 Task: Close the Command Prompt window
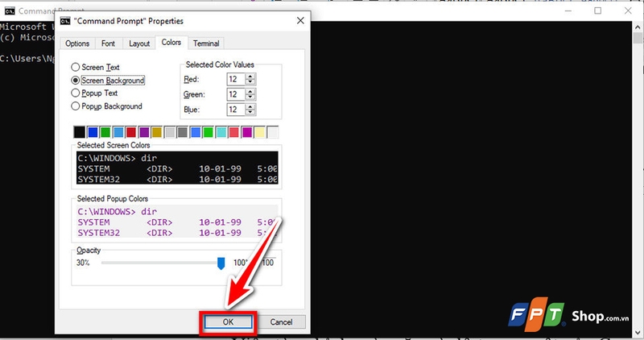[628, 10]
